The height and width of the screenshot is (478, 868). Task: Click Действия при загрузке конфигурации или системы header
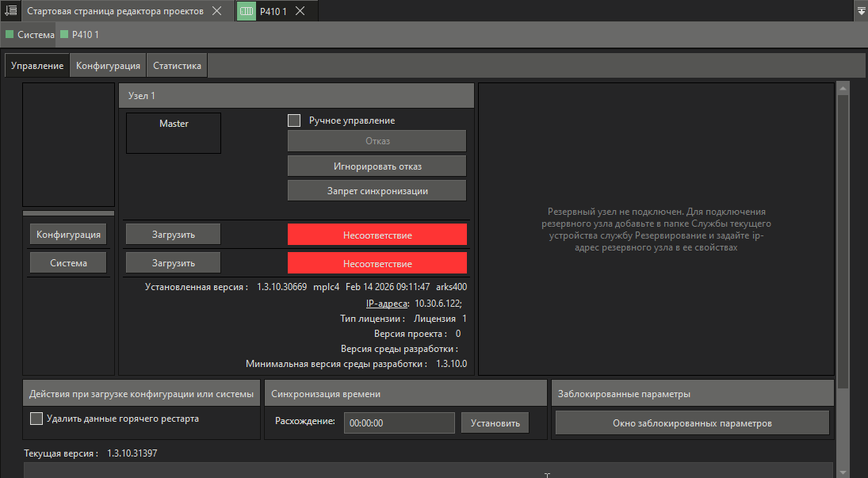click(x=141, y=394)
